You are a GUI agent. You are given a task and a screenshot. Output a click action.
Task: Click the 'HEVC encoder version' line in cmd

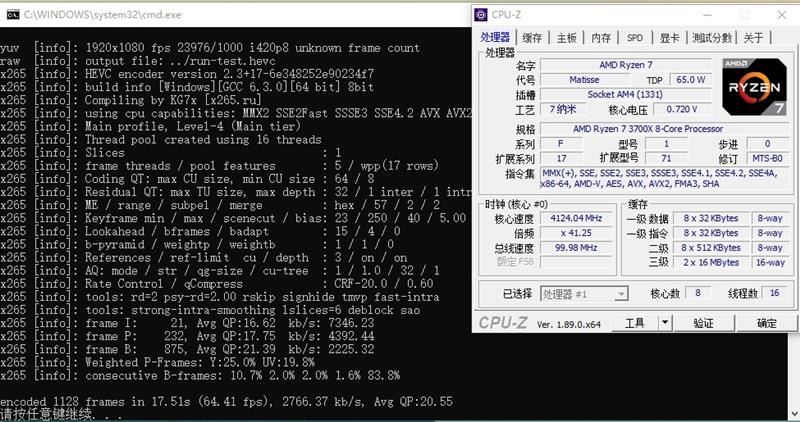pos(187,74)
